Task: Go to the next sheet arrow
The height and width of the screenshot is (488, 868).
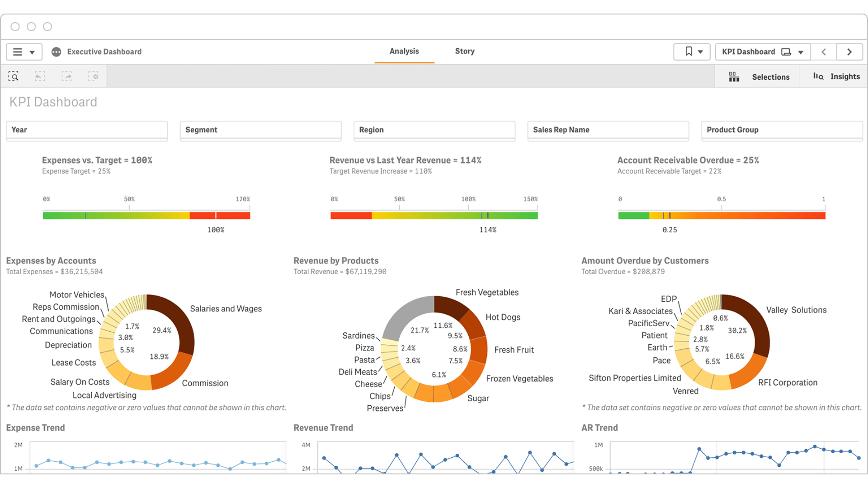Action: click(849, 52)
